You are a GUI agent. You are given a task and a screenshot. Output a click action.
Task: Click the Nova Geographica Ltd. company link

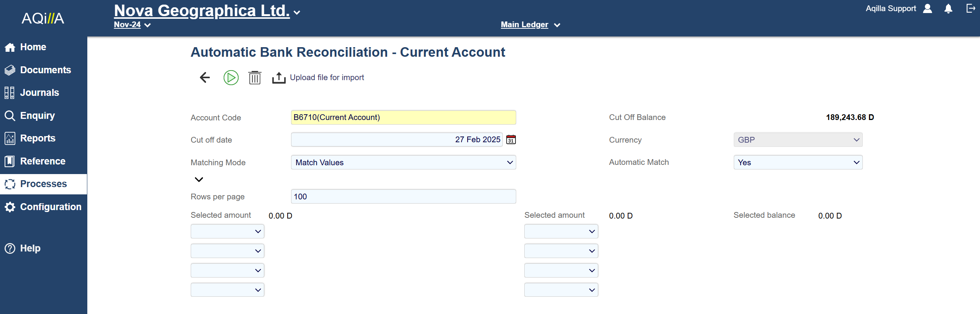pos(202,11)
